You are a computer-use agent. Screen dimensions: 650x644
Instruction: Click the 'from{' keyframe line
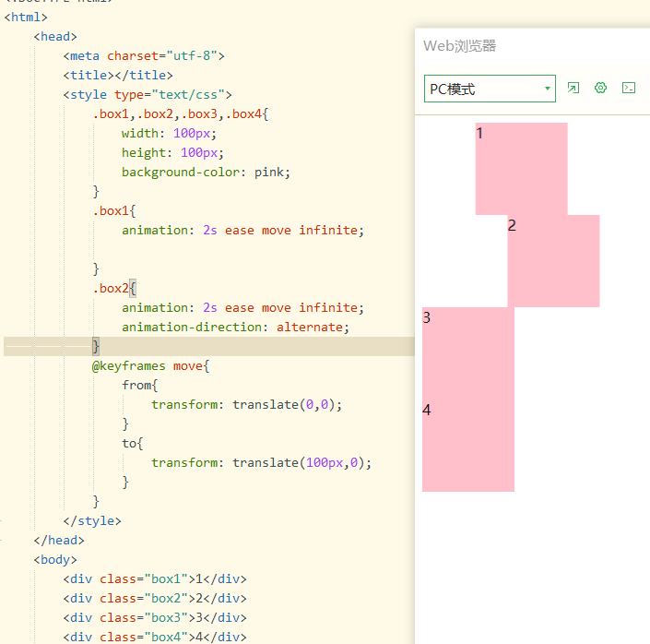(140, 385)
